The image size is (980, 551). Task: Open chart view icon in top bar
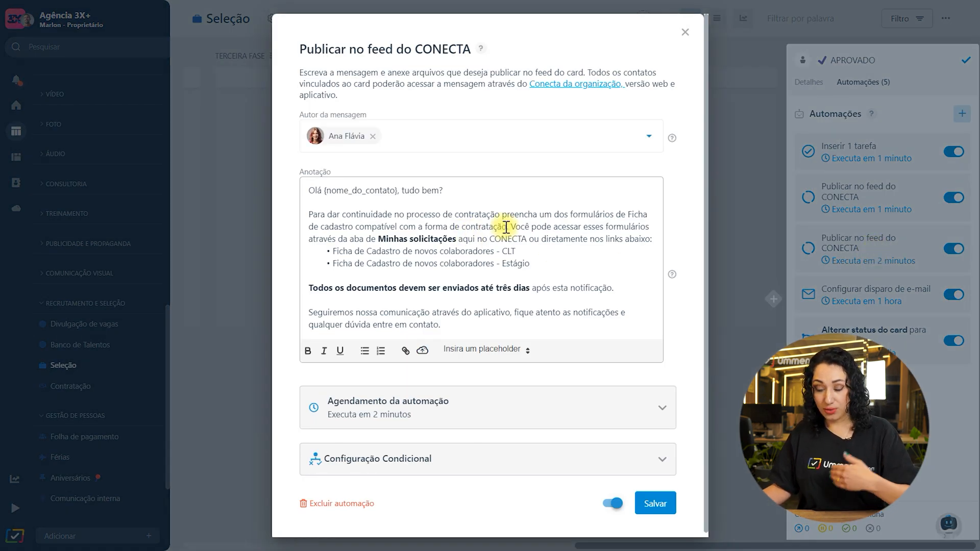tap(743, 18)
